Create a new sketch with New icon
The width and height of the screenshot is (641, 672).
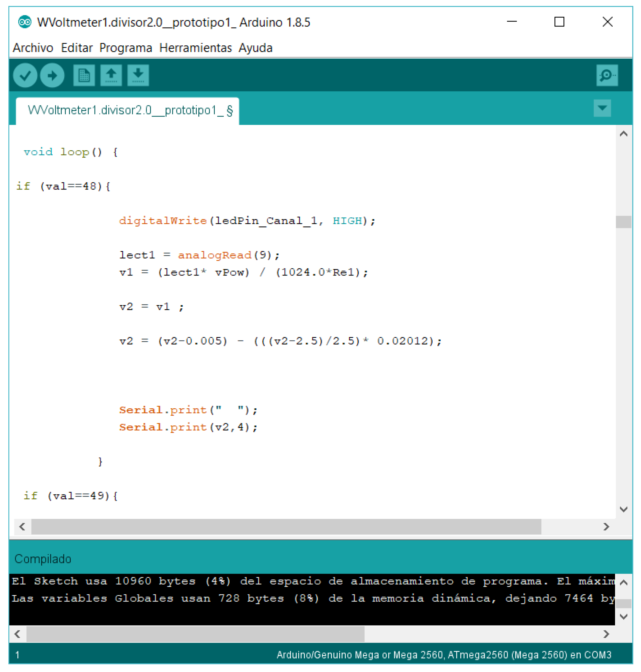click(x=84, y=75)
